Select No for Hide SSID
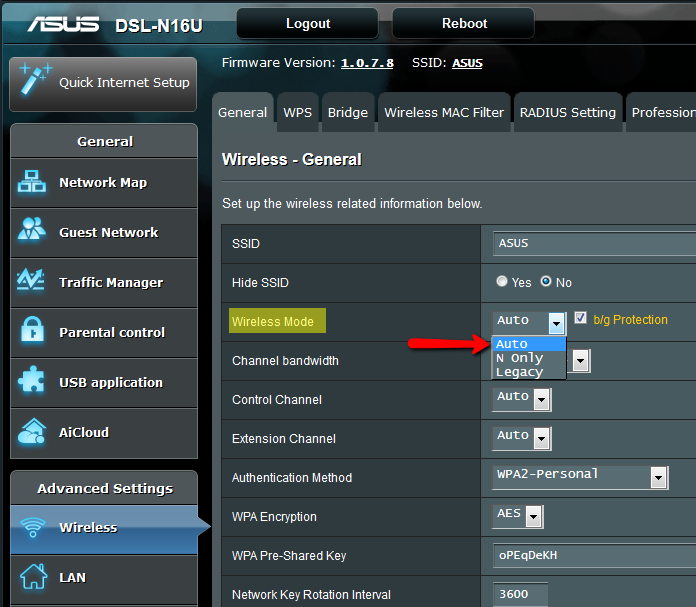The height and width of the screenshot is (607, 696). 546,282
